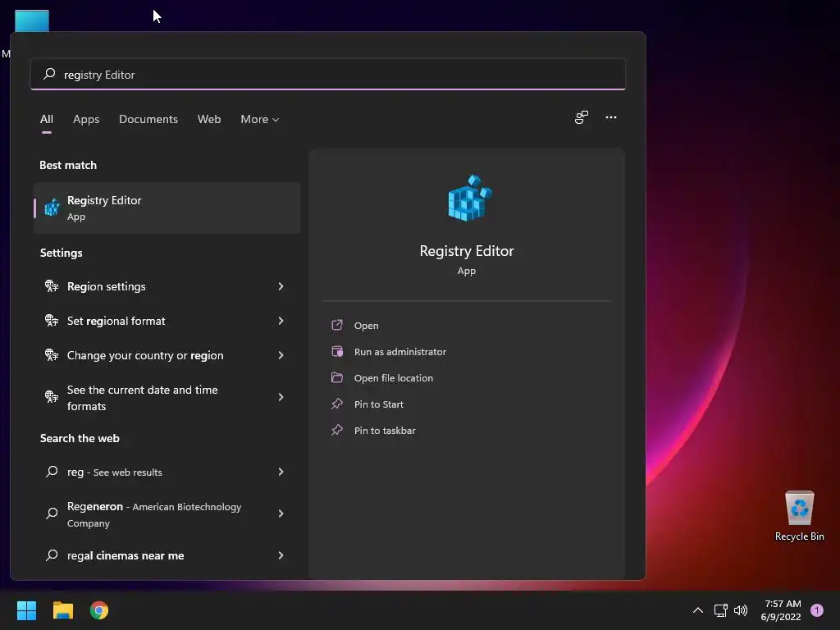Open Set regional format result

(x=167, y=321)
